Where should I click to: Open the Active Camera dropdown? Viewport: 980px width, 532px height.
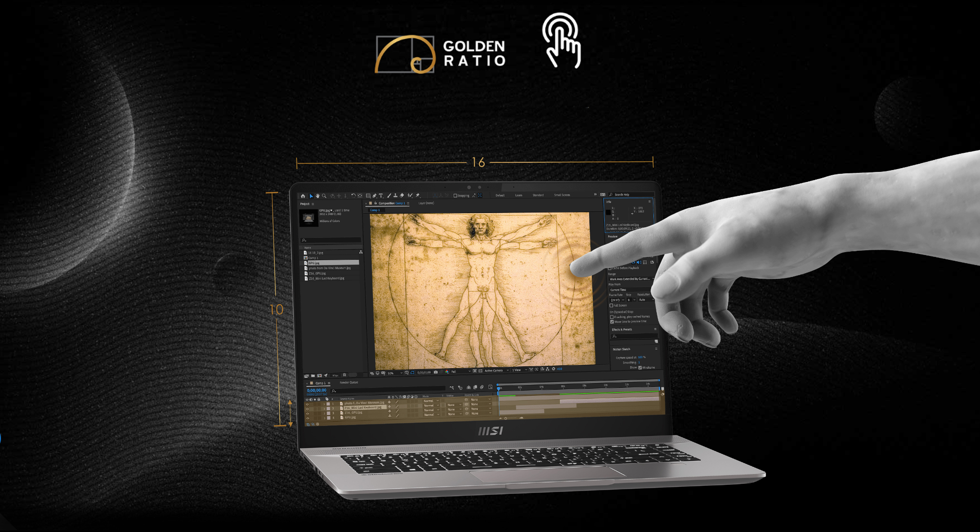(496, 371)
